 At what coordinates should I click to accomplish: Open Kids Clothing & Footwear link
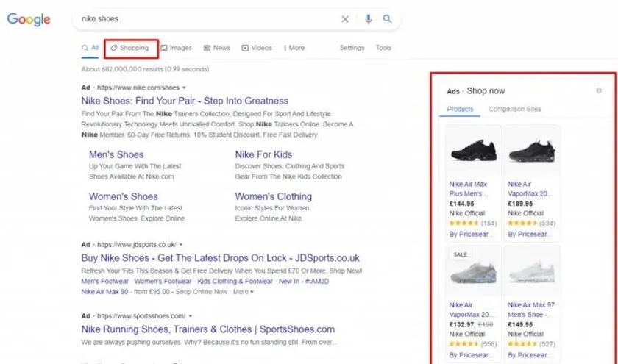[235, 281]
